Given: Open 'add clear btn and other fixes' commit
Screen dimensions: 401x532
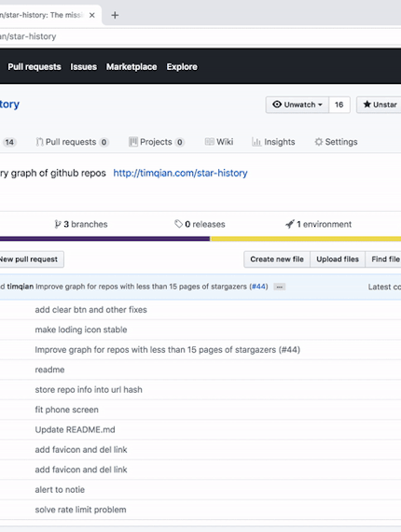Looking at the screenshot, I should [x=90, y=310].
